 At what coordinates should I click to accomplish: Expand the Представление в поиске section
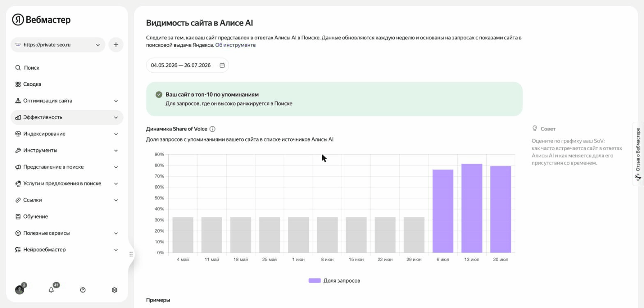tap(116, 167)
